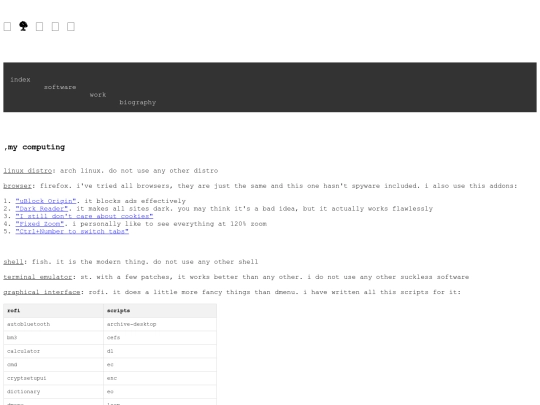Click the "Fixed Zoom" addon link
This screenshot has width=540, height=405.
pos(40,224)
